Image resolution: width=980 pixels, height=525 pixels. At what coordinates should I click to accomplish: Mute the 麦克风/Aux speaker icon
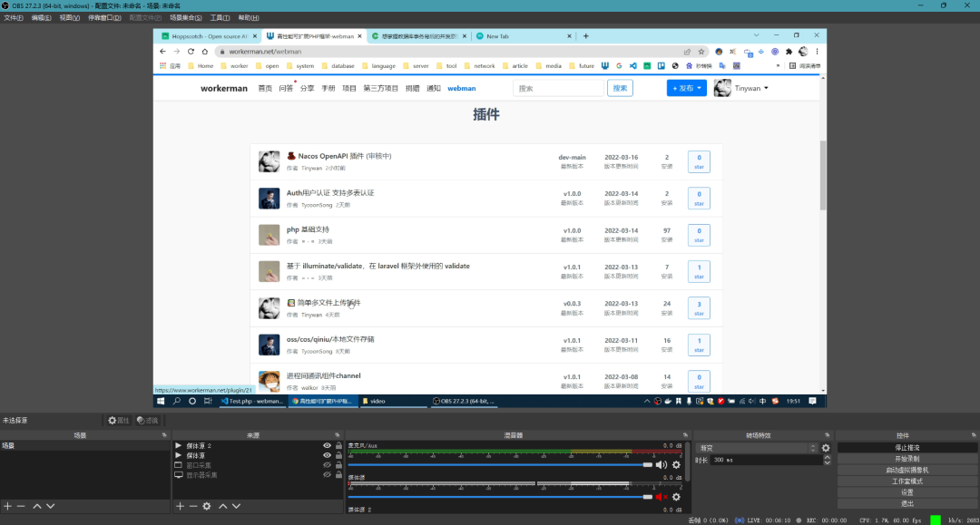coord(661,465)
